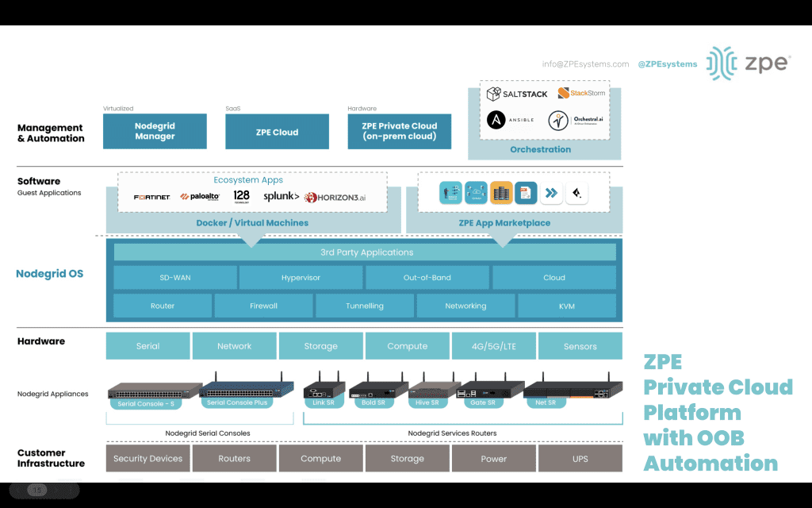Click the marketplace app icon with standing person
812x508 pixels.
450,193
